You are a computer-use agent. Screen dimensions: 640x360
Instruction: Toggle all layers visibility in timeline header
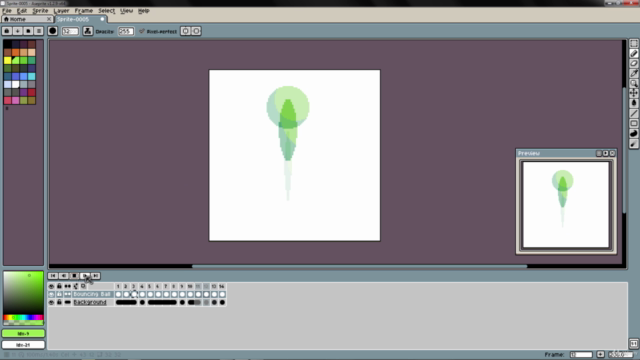tap(51, 287)
